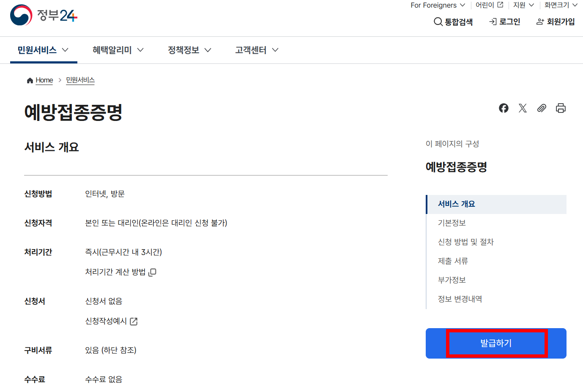
Task: Share page via the Facebook icon
Action: (503, 108)
